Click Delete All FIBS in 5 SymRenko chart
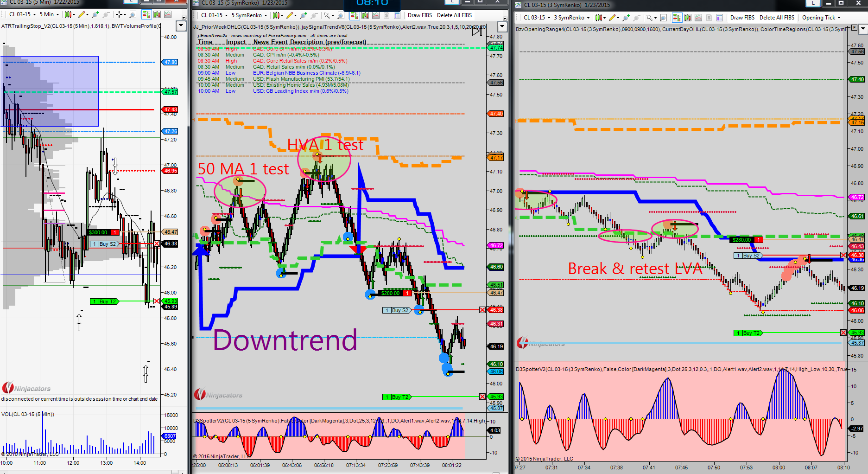This screenshot has width=868, height=474. coord(454,15)
